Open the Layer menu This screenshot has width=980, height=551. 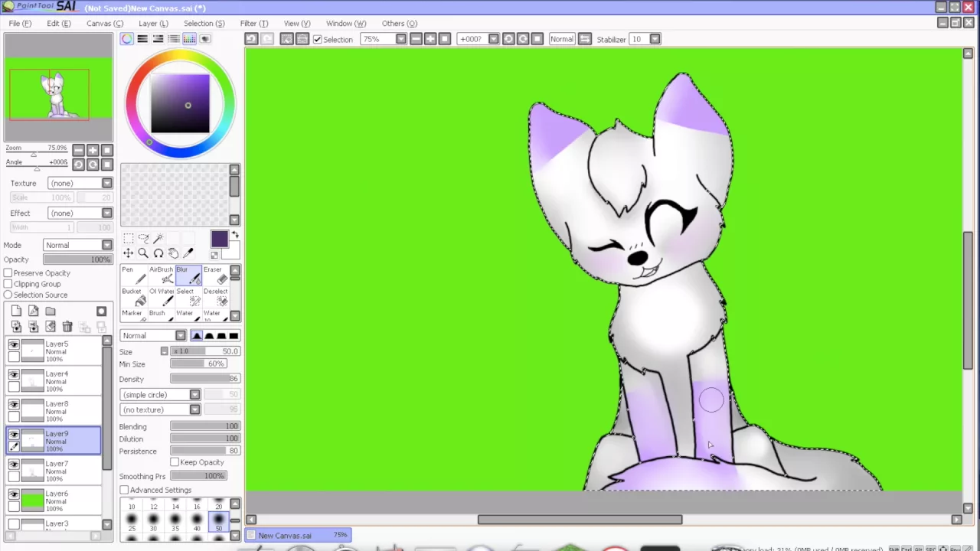[153, 24]
